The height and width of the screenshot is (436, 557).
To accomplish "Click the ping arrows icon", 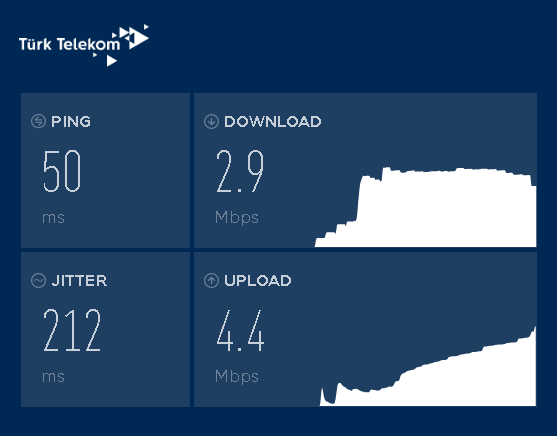I will [x=38, y=121].
